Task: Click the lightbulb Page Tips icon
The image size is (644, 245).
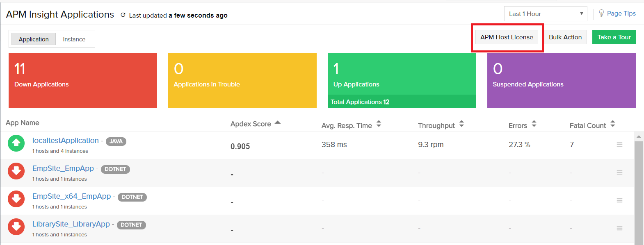Action: pyautogui.click(x=601, y=14)
